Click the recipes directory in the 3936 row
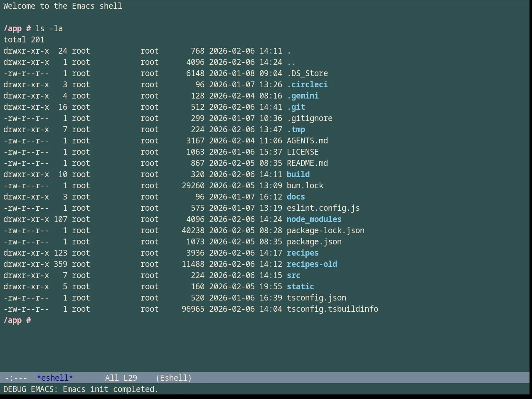 pos(303,253)
